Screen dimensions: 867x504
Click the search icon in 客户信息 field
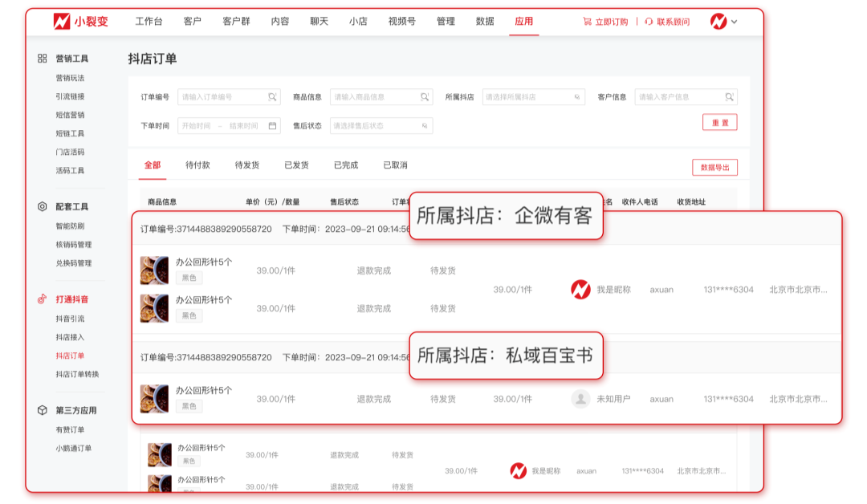coord(729,97)
